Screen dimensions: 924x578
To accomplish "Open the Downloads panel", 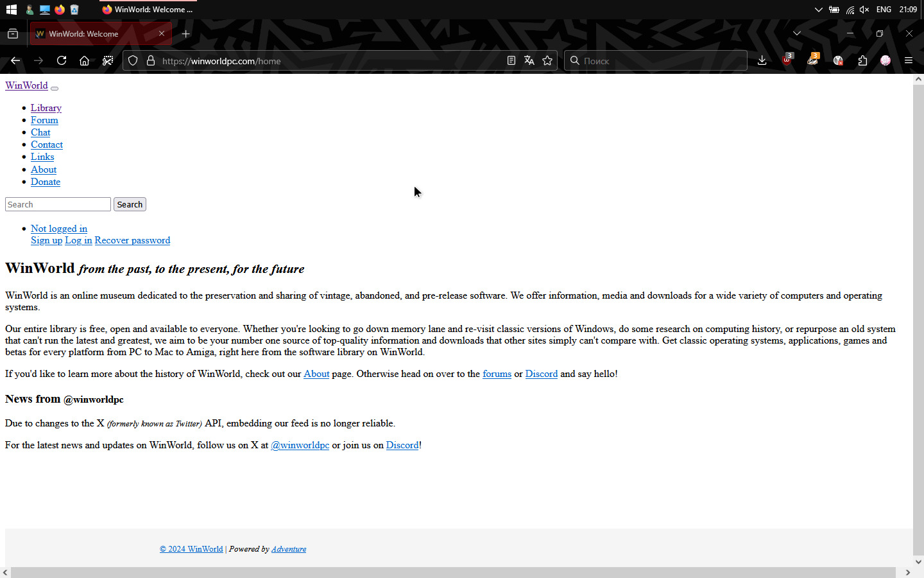I will coord(762,60).
